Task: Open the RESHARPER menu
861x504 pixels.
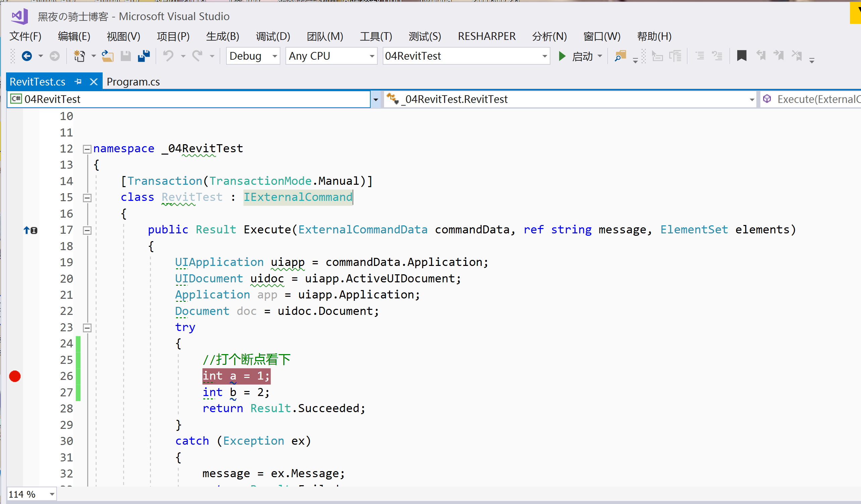Action: click(x=487, y=36)
